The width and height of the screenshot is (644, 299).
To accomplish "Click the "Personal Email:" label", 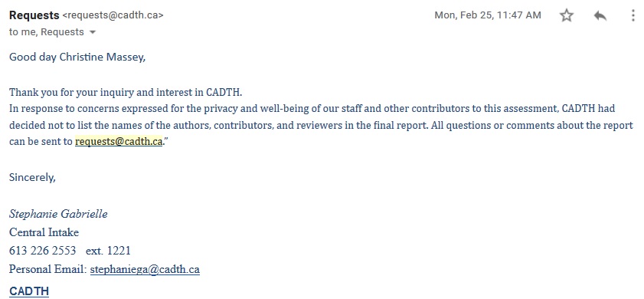I will coord(48,270).
